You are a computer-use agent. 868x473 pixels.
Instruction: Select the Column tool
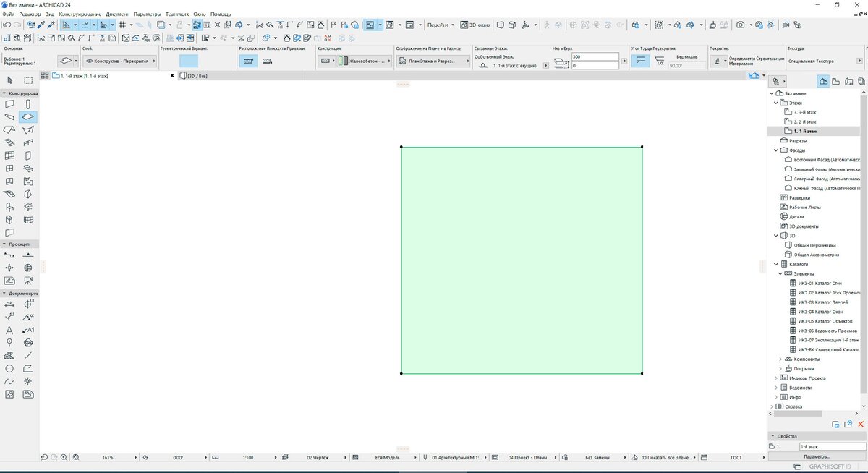tap(28, 103)
